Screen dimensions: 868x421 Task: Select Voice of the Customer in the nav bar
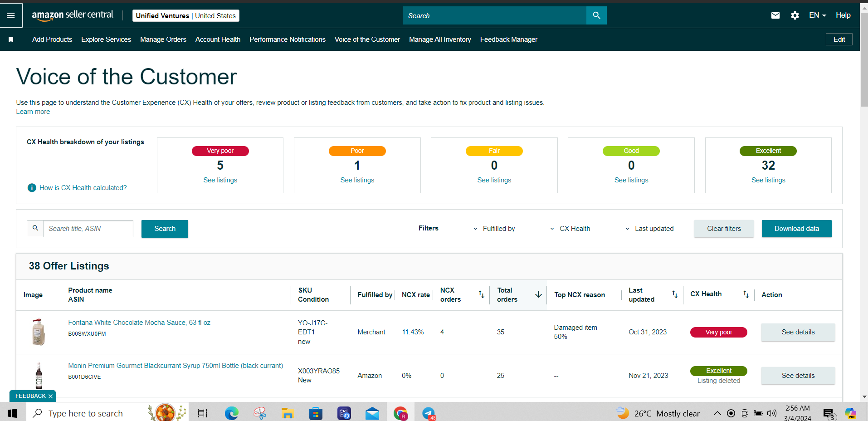click(367, 39)
